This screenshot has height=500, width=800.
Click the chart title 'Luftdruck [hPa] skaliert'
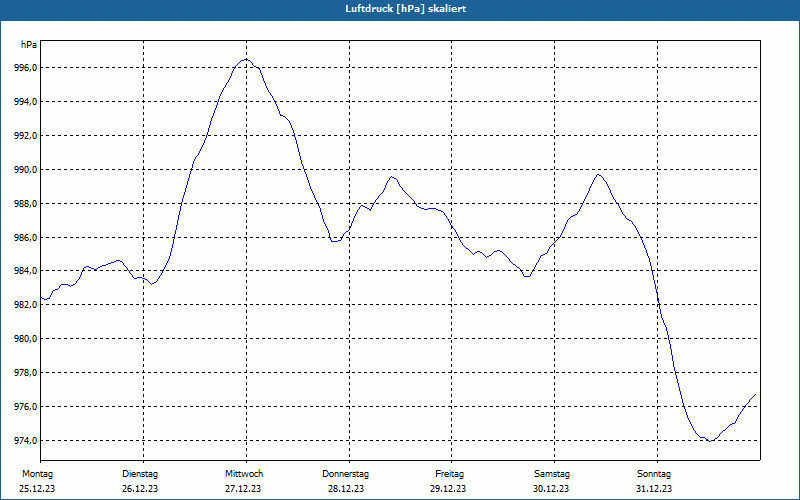click(x=405, y=9)
